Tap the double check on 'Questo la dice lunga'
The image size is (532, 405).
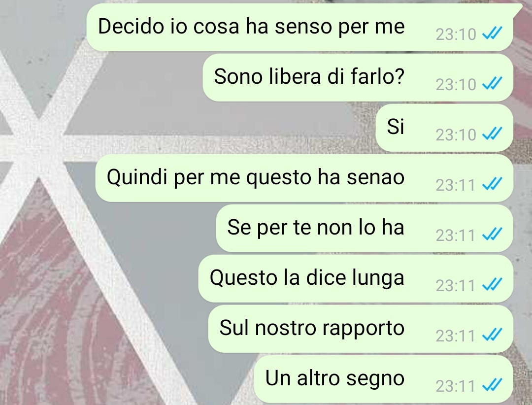pyautogui.click(x=492, y=284)
